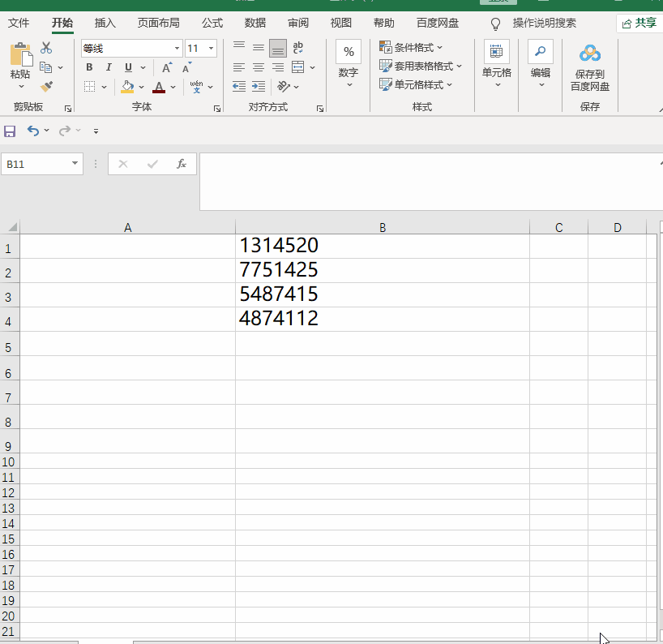663x644 pixels.
Task: Switch to the 审阅 tab
Action: click(x=298, y=23)
